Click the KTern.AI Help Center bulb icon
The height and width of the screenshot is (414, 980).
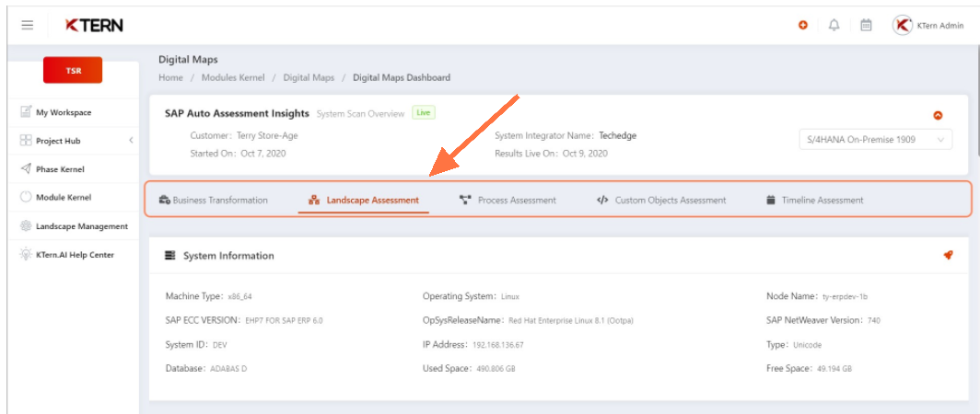[x=26, y=254]
